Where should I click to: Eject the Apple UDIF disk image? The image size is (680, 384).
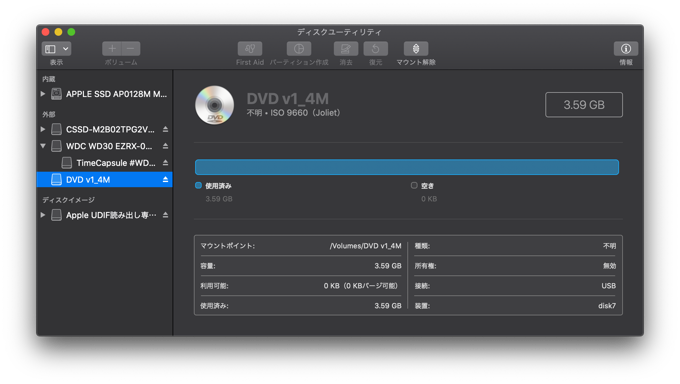coord(165,215)
